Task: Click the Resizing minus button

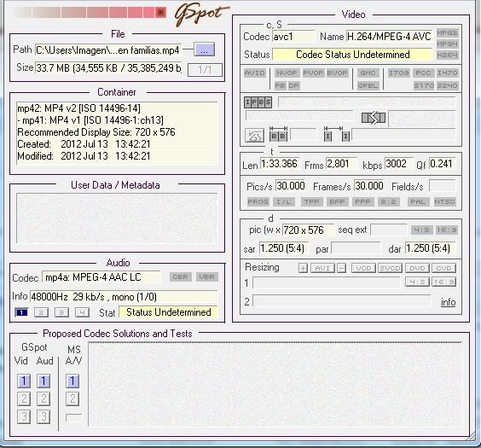Action: pyautogui.click(x=341, y=268)
